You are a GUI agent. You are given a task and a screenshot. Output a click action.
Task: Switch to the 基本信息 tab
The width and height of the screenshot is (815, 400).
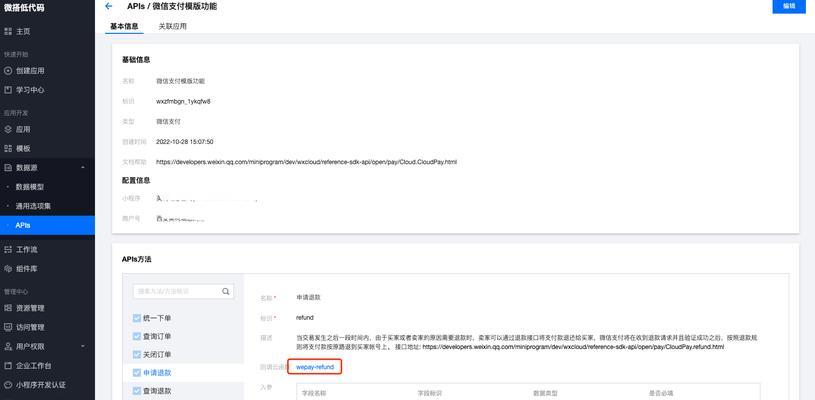click(x=124, y=26)
